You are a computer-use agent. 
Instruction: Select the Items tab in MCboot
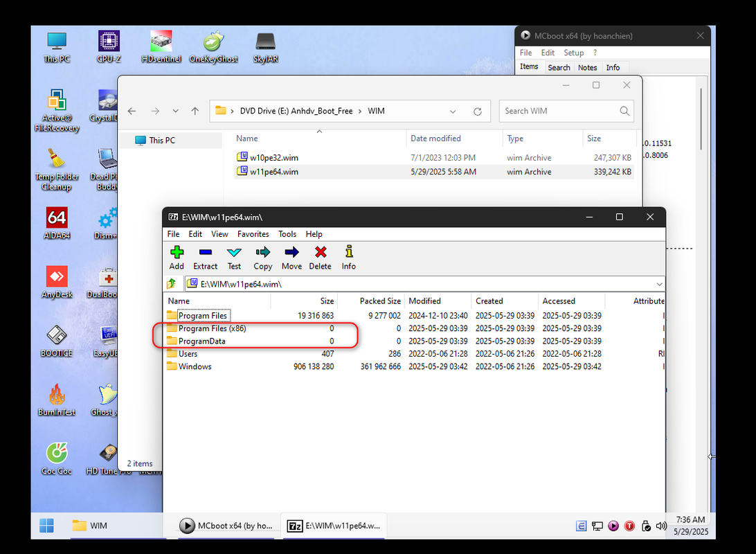pos(529,66)
